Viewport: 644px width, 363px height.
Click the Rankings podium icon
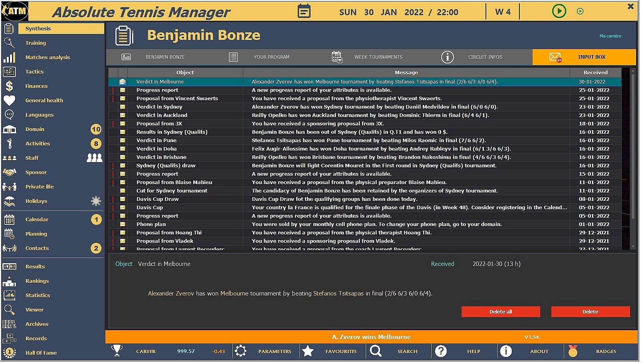9,281
